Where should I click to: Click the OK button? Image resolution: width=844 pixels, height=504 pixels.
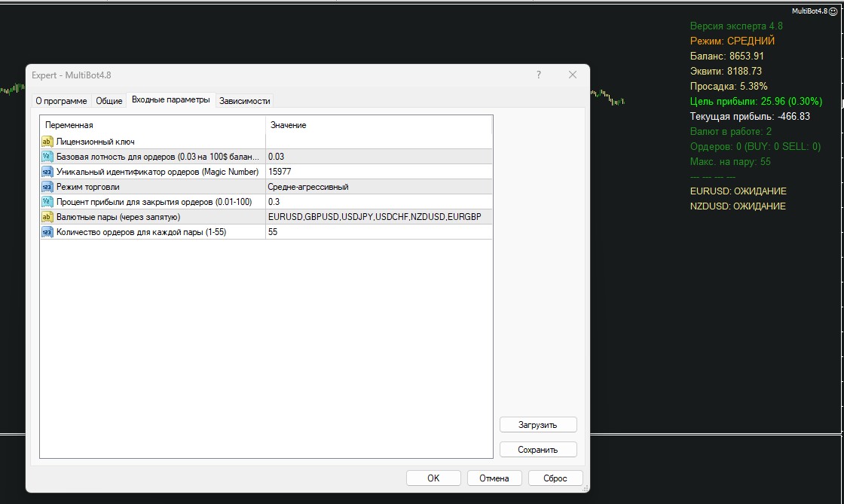433,478
